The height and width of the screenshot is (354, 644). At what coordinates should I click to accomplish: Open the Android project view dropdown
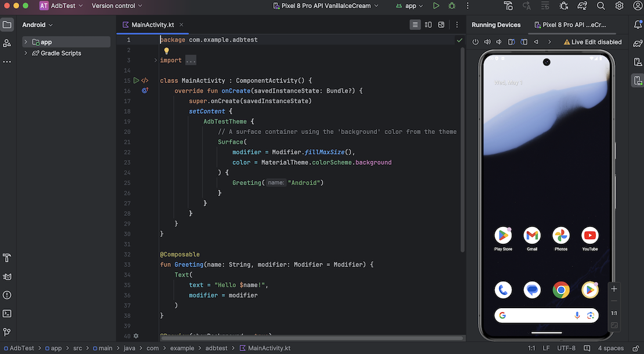tap(37, 24)
